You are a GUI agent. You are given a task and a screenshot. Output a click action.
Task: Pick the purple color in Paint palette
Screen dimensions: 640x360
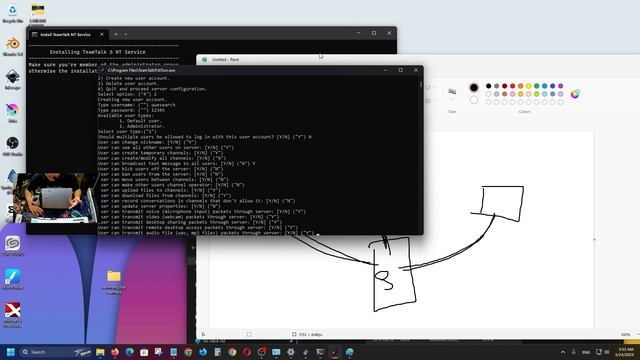coord(560,86)
